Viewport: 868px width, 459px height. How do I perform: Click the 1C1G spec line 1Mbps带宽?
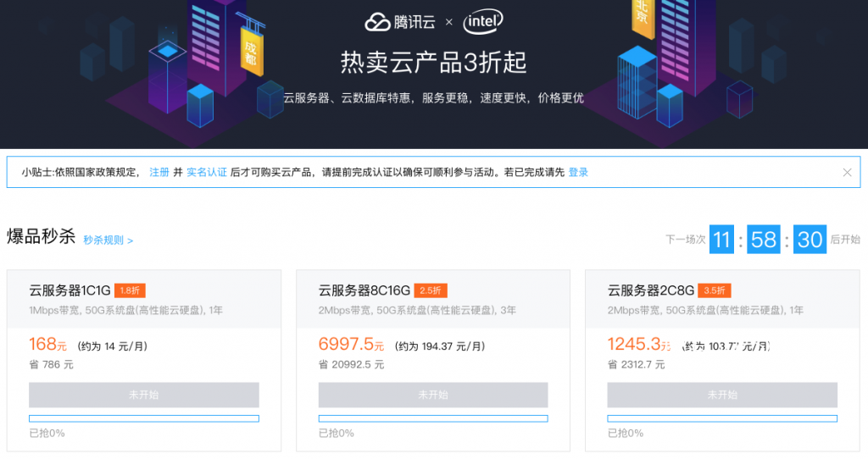(125, 310)
